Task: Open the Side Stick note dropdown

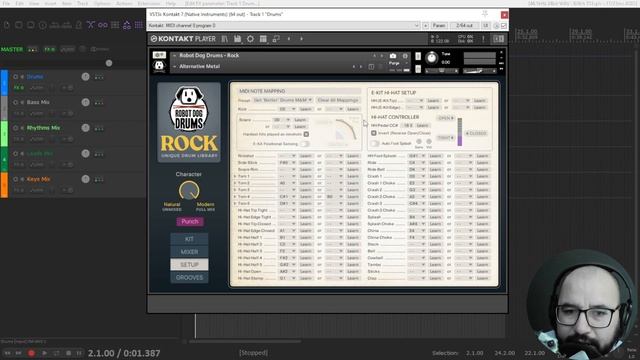Action: point(287,162)
